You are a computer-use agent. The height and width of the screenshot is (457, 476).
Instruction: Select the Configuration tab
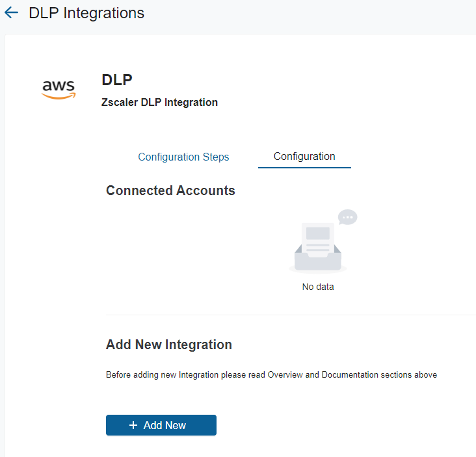pos(304,156)
